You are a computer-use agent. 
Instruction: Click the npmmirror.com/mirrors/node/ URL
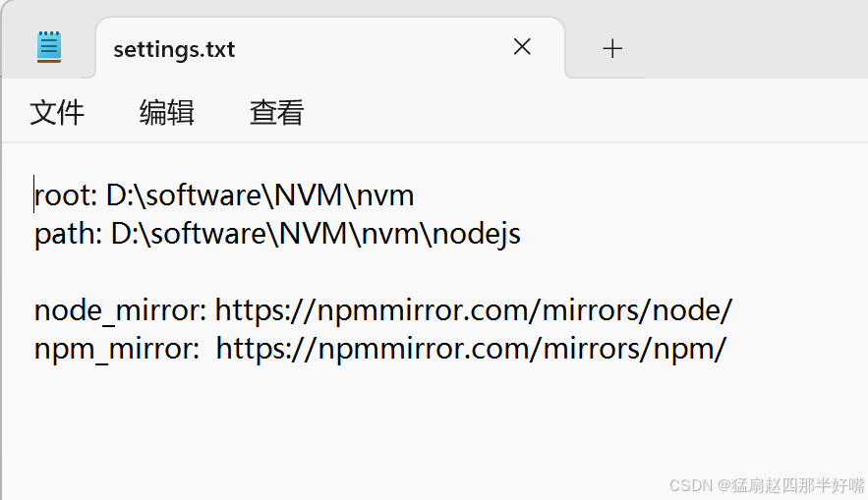473,310
